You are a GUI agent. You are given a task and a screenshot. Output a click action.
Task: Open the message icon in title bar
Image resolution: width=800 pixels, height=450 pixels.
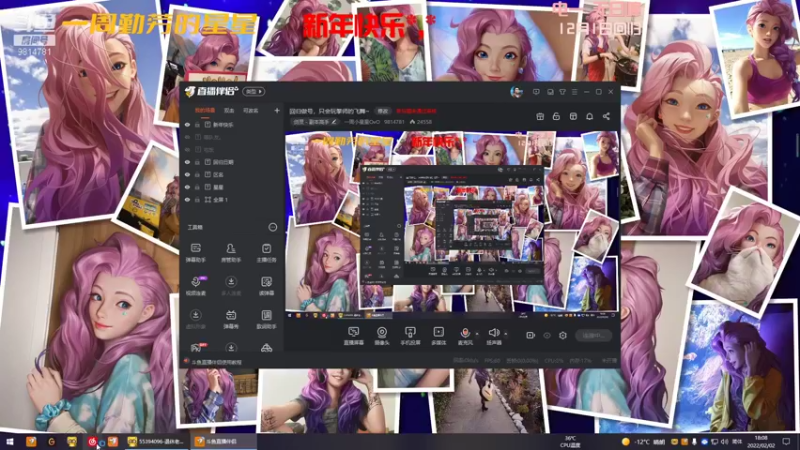(536, 92)
